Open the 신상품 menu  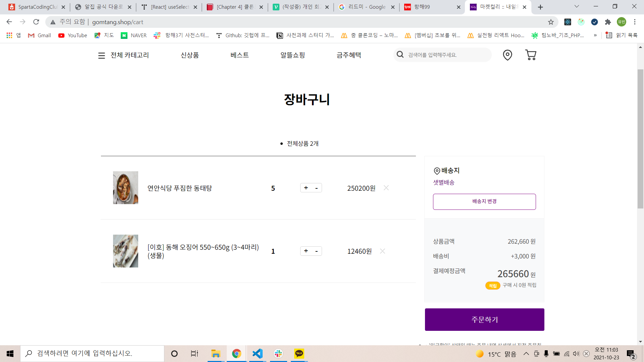(190, 55)
